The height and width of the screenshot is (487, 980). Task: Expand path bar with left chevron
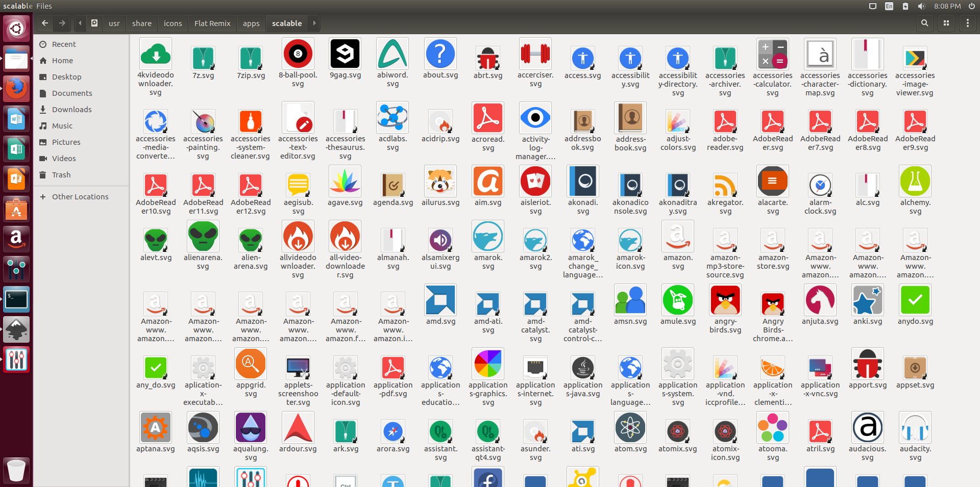(80, 23)
